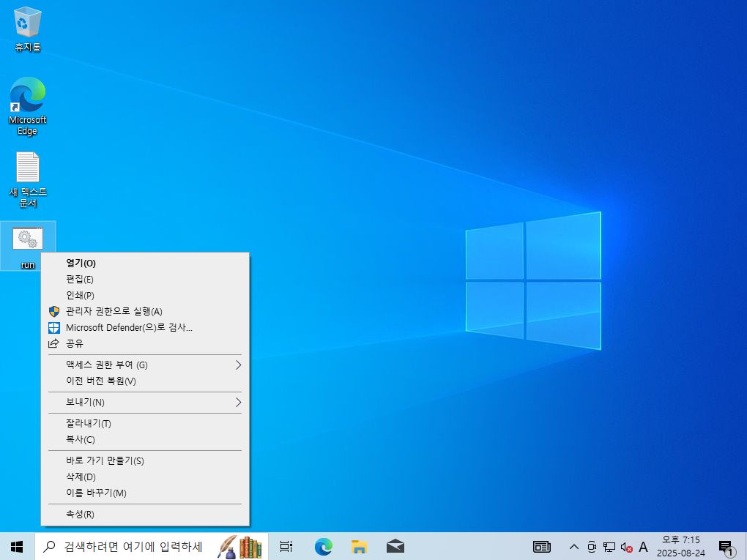The image size is (747, 560).
Task: Launch Edge from the taskbar
Action: coord(324,546)
